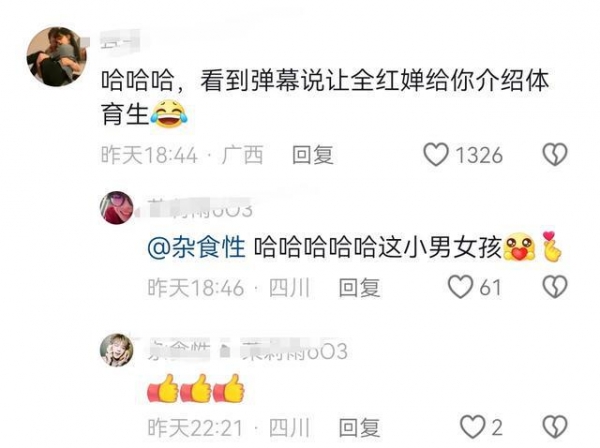The image size is (600, 448).
Task: Reply to the 昨天18:44 comment
Action: [x=313, y=155]
